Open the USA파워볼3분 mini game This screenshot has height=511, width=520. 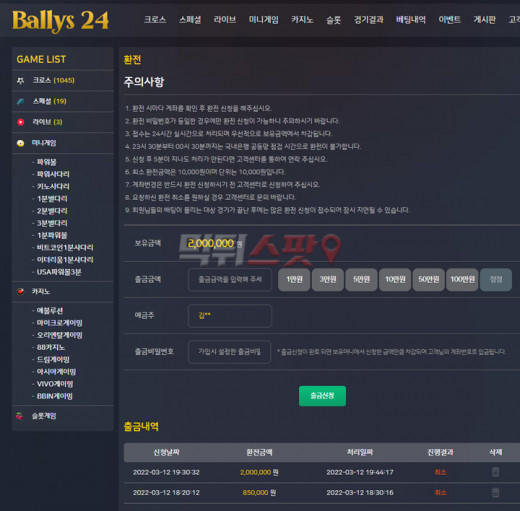click(59, 272)
